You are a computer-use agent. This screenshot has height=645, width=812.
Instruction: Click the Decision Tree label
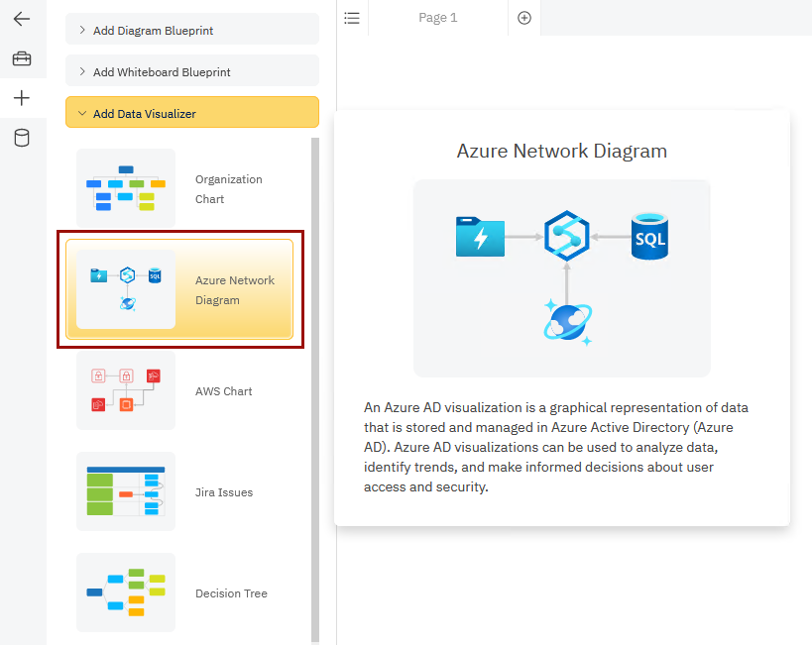point(231,593)
